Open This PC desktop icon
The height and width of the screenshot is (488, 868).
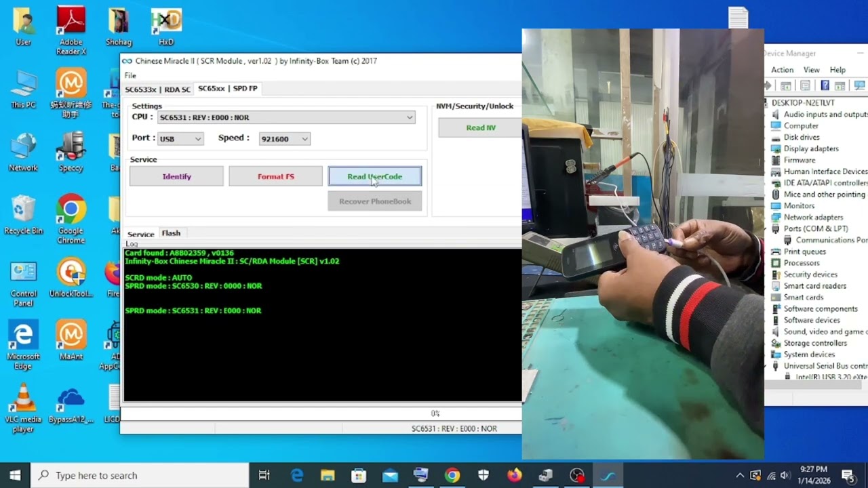tap(23, 89)
